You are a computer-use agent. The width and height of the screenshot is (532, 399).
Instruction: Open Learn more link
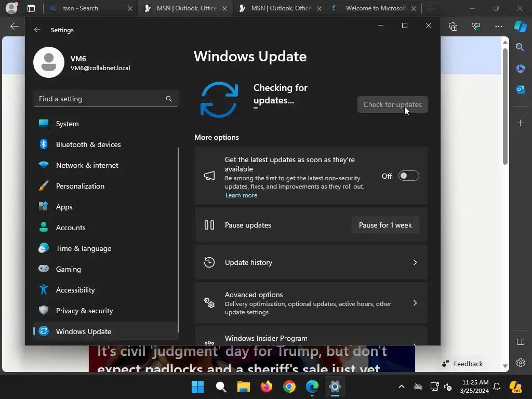pyautogui.click(x=241, y=195)
